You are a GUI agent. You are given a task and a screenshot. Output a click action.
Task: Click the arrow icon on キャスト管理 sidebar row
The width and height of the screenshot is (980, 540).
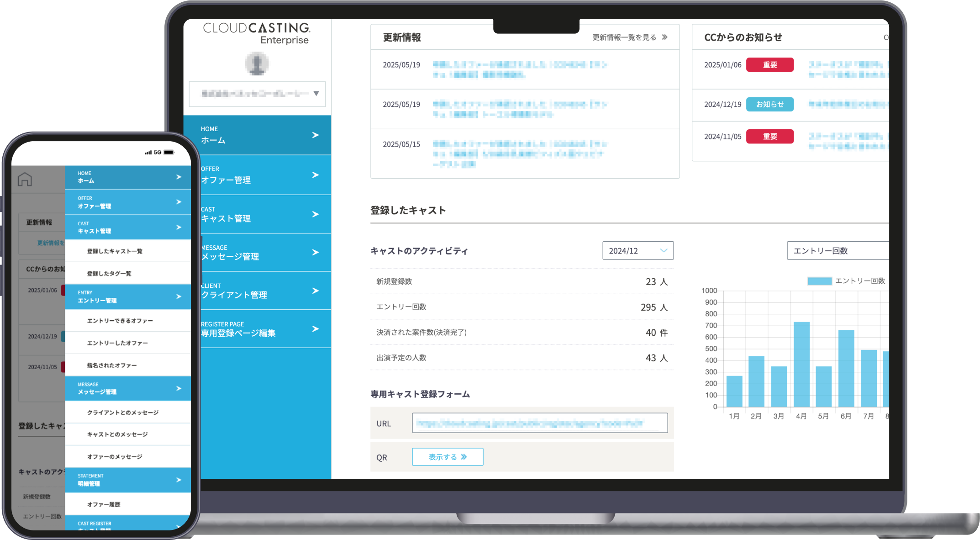pyautogui.click(x=315, y=214)
